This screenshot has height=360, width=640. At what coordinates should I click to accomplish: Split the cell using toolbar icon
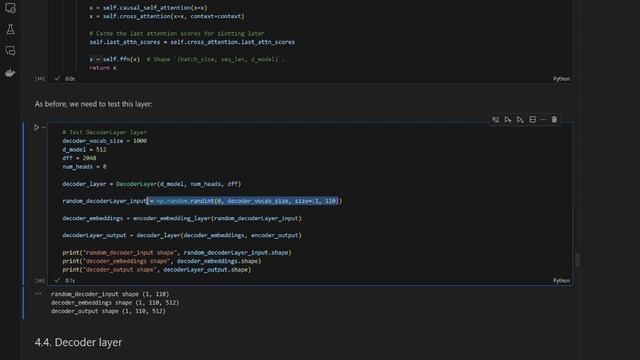[x=533, y=120]
